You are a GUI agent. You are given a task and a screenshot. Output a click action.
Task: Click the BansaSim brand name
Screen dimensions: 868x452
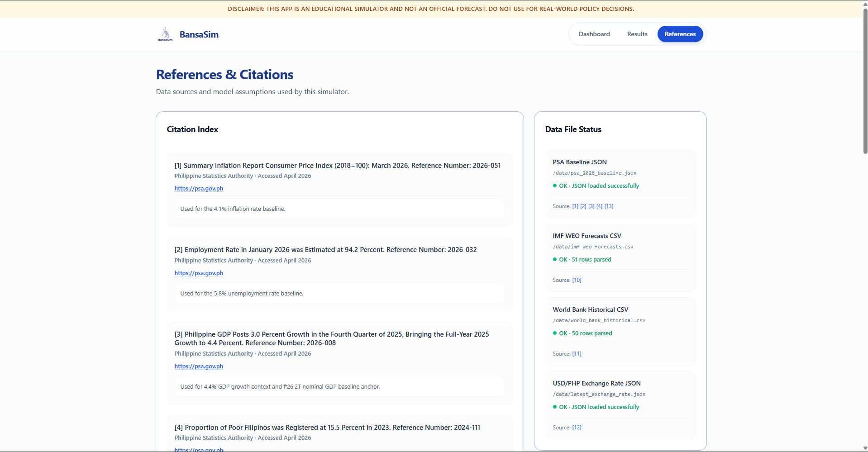click(x=199, y=34)
